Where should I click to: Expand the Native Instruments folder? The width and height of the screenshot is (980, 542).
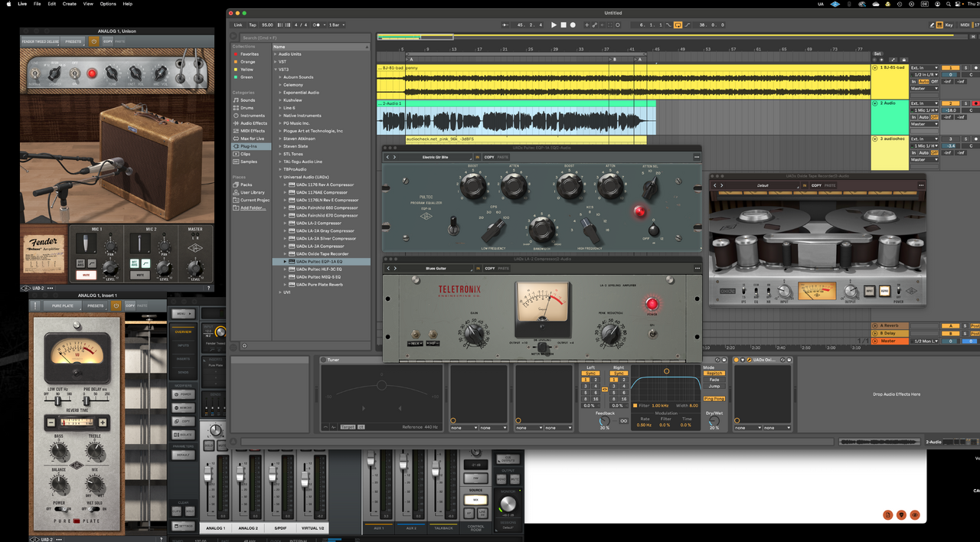[280, 116]
